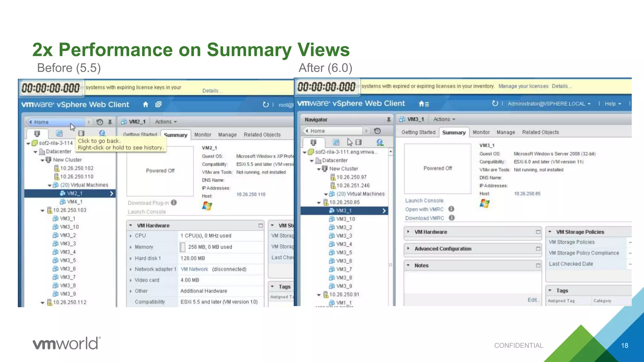Collapse VM Storage Policies panel on right

pyautogui.click(x=550, y=232)
